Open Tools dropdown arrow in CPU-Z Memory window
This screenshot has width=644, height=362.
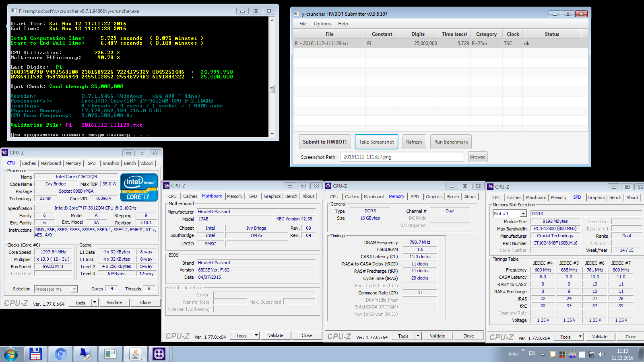click(x=418, y=336)
